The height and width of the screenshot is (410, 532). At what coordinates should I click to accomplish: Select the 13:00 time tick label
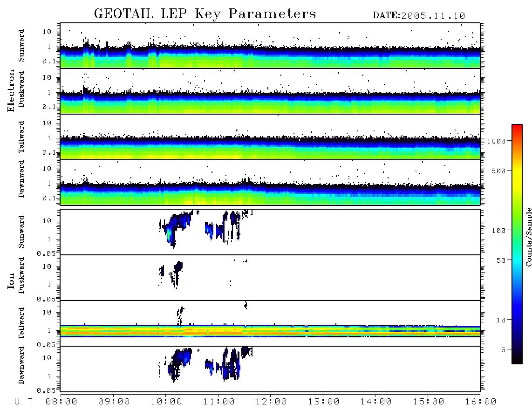(324, 402)
